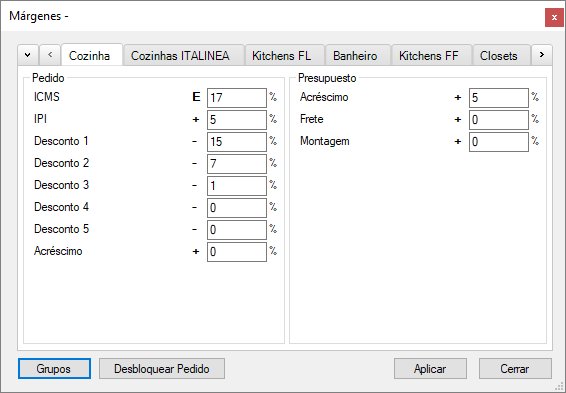Open the Grupos button
The image size is (566, 393).
tap(54, 368)
